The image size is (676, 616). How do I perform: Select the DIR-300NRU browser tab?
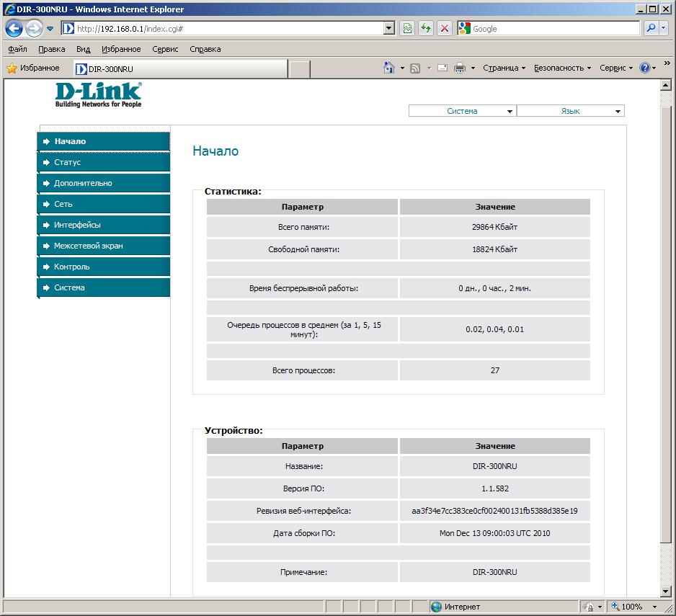click(x=180, y=69)
